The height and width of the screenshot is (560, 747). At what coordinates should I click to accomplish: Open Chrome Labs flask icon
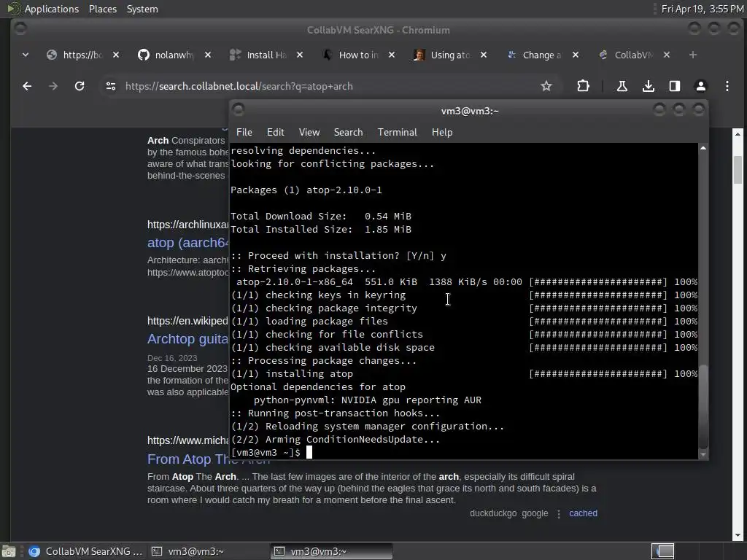(622, 86)
